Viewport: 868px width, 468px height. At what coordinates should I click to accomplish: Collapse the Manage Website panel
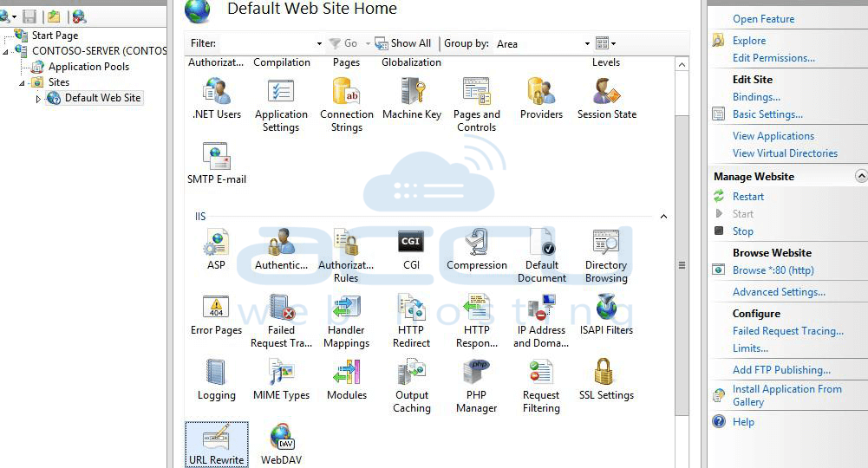861,176
